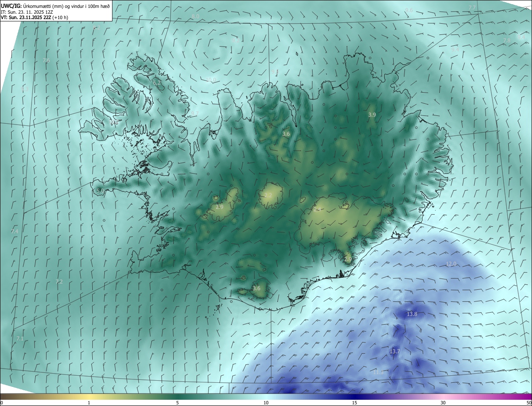Click the 8.0 value on the map

(195, 17)
